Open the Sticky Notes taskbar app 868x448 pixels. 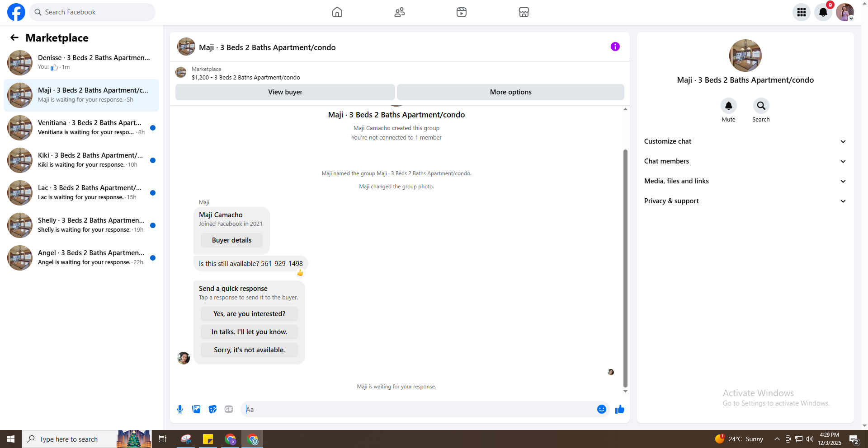click(208, 439)
